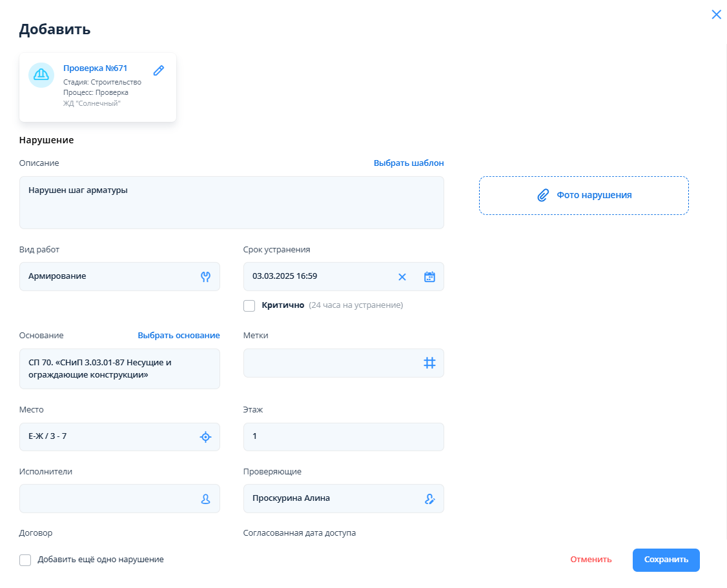Click the Выбрать основание link

click(178, 336)
